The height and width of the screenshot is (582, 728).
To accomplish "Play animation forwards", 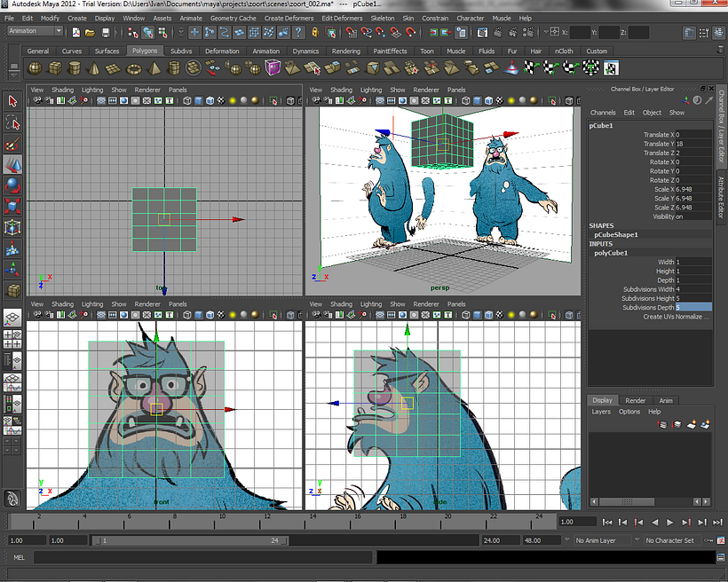I will point(670,523).
